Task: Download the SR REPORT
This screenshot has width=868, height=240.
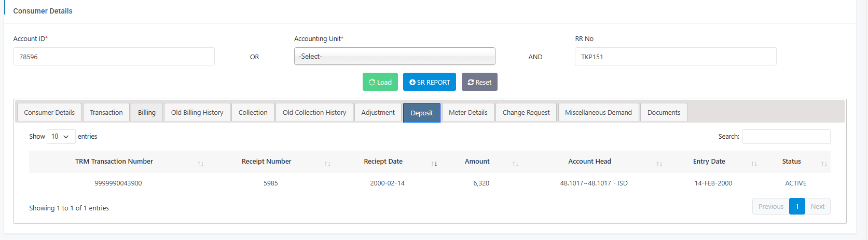Action: (x=429, y=82)
